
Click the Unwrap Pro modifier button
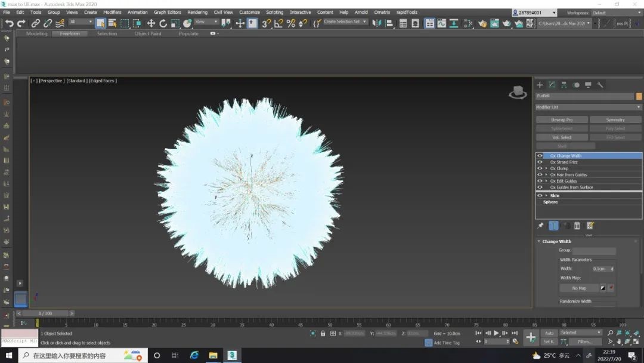561,120
